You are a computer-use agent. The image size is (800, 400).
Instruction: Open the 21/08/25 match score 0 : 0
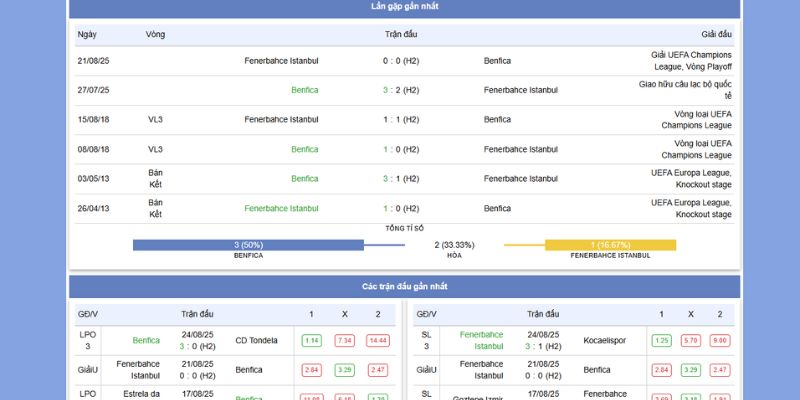[x=400, y=61]
